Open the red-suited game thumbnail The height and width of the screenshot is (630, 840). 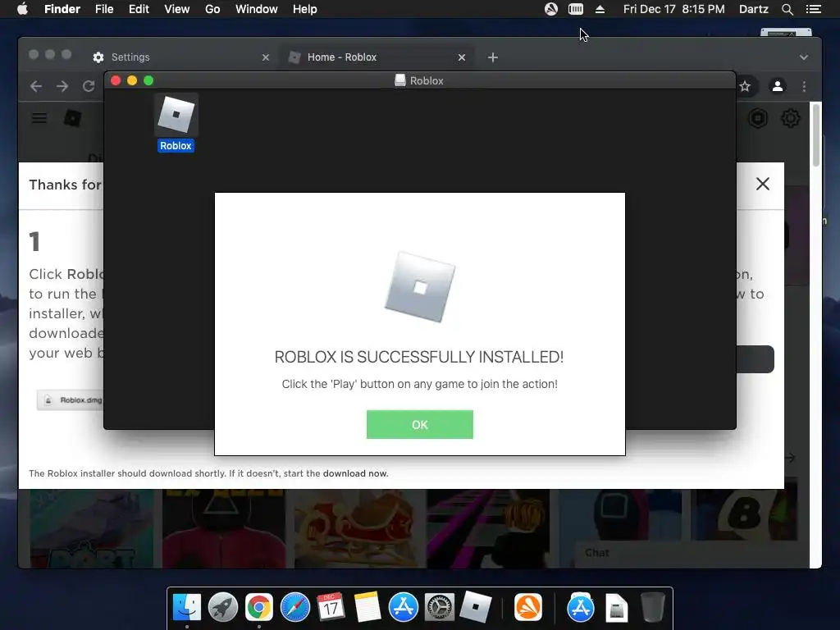click(224, 528)
